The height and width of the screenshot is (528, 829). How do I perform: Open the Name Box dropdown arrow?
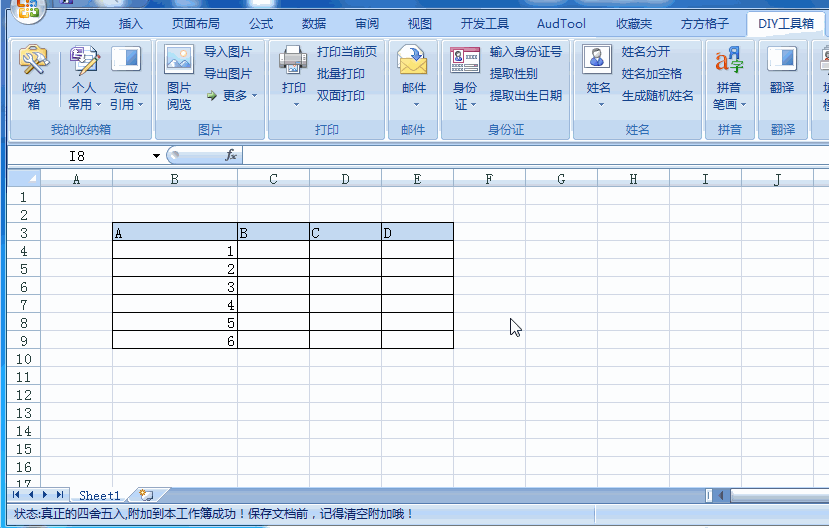(156, 156)
